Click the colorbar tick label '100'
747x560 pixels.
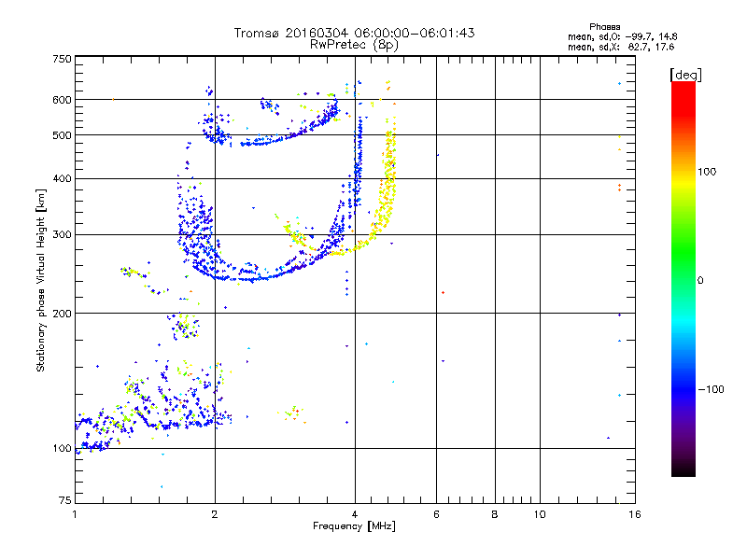click(x=707, y=172)
